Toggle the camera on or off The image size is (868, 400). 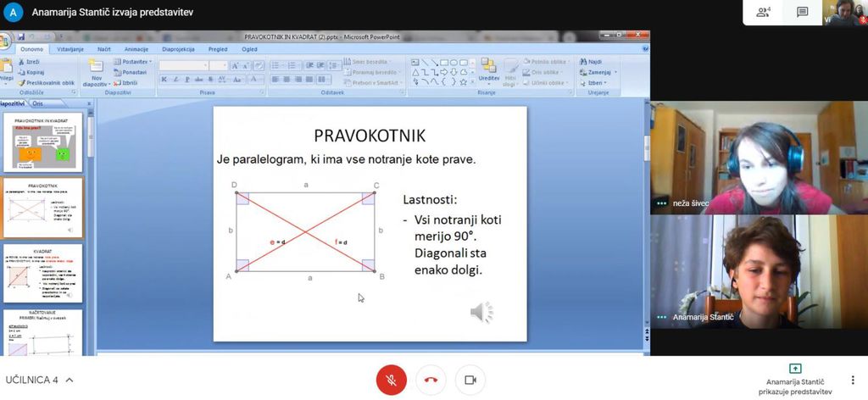coord(470,380)
